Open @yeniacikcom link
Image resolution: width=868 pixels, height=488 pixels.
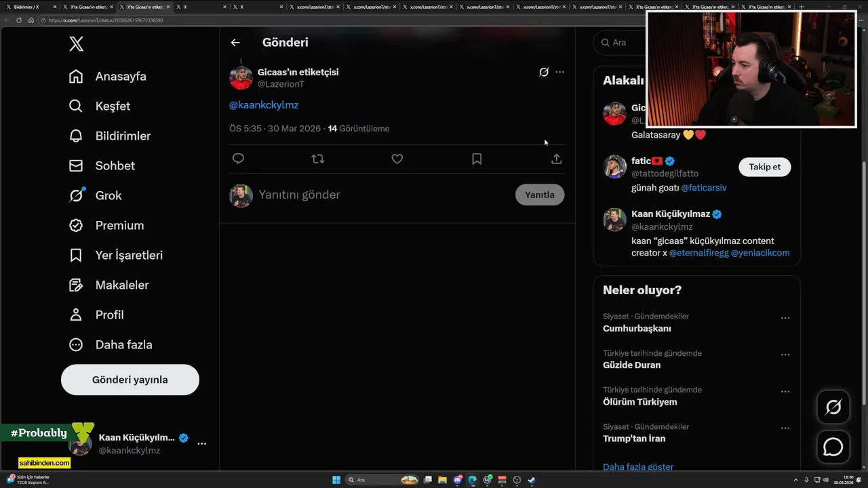pyautogui.click(x=760, y=253)
